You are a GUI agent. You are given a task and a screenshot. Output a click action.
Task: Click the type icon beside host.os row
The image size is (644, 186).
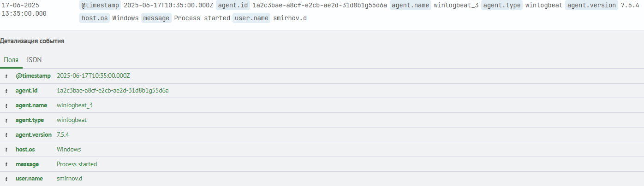tap(6, 150)
